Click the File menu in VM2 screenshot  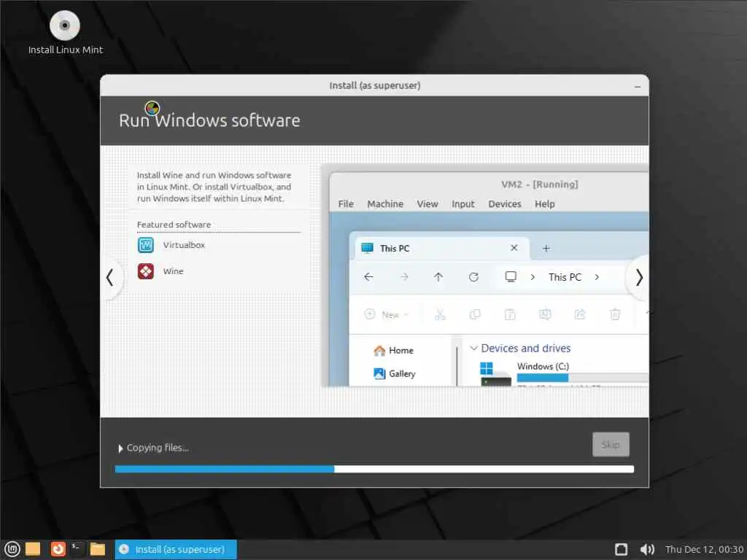click(x=346, y=204)
